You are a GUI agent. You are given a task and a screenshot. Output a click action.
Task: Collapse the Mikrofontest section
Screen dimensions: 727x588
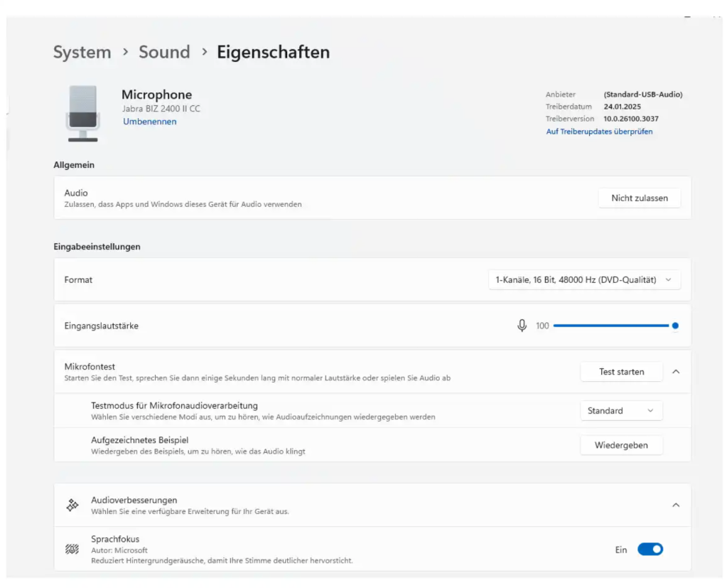pyautogui.click(x=675, y=371)
